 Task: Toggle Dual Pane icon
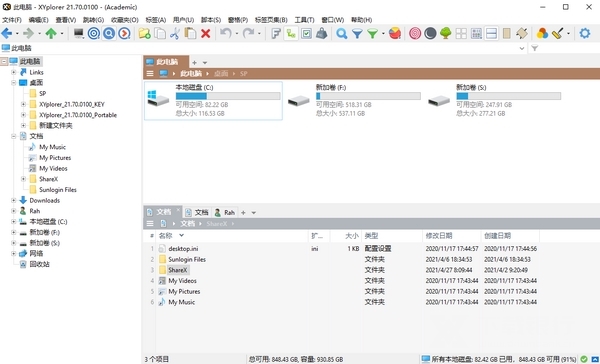491,34
